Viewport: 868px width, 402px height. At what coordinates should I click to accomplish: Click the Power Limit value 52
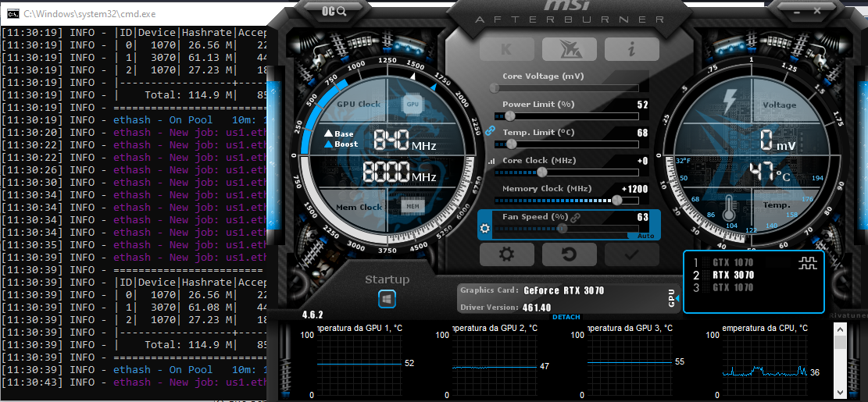point(643,105)
